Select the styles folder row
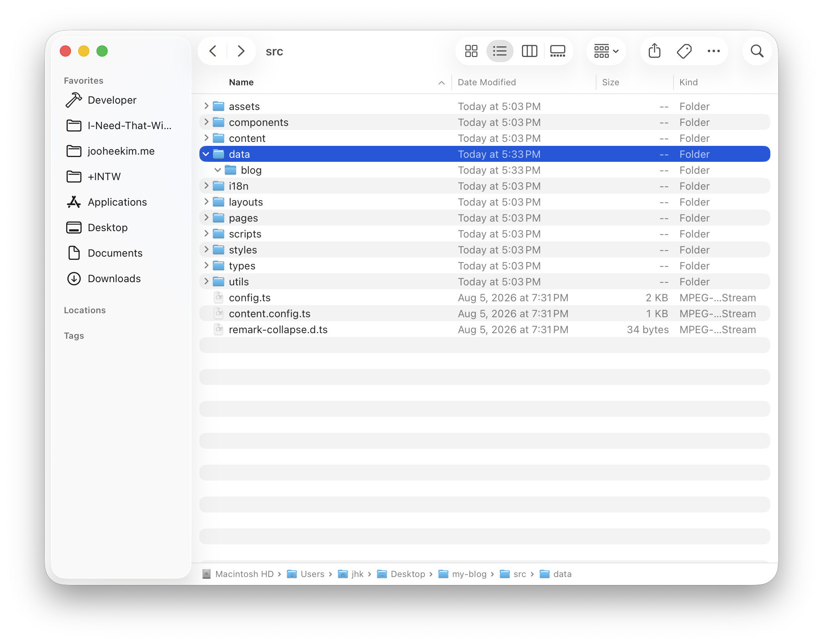This screenshot has width=823, height=644. coord(485,250)
